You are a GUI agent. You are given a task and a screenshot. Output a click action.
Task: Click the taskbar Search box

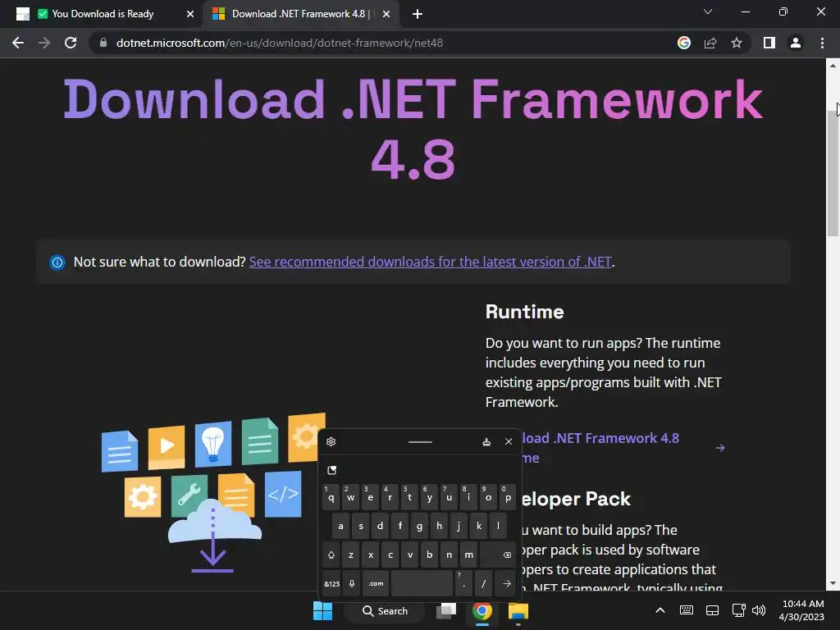coord(385,611)
